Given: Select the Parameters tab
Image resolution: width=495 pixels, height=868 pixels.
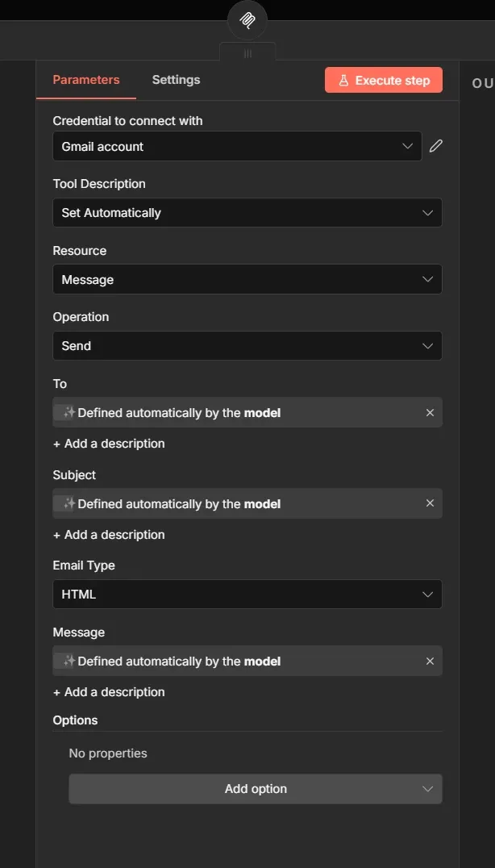Looking at the screenshot, I should pyautogui.click(x=86, y=79).
